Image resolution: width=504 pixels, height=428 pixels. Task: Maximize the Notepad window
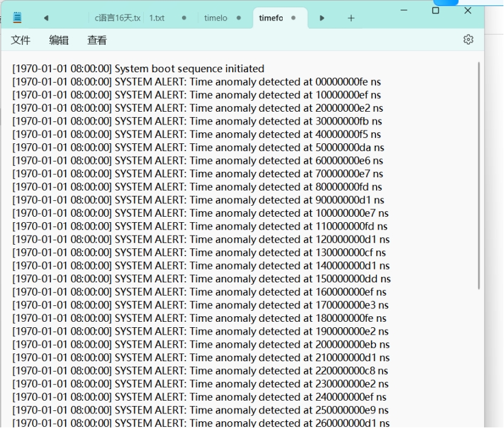tap(435, 10)
